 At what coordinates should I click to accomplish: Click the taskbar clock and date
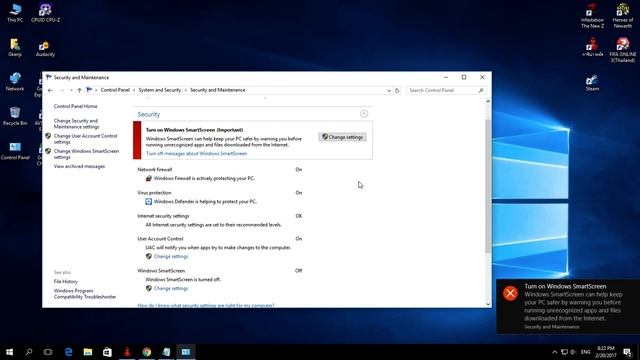(x=606, y=352)
